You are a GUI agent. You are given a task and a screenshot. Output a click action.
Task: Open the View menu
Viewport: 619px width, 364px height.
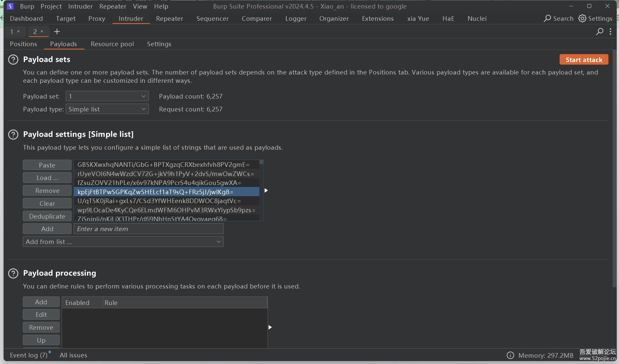140,6
